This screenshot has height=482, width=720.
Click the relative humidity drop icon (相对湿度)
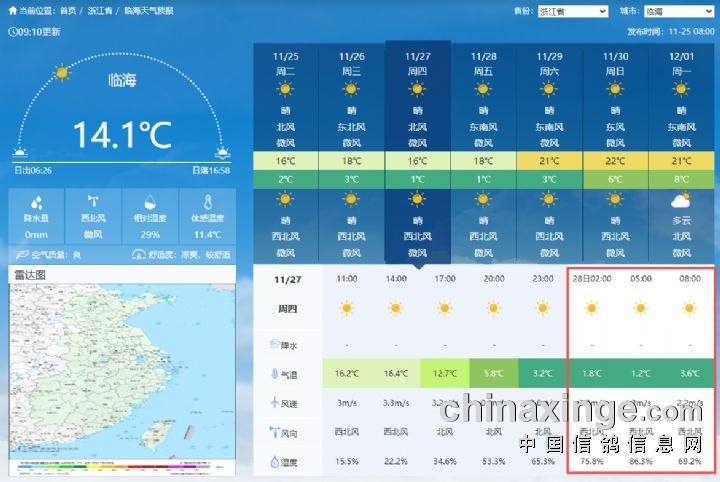click(x=149, y=201)
